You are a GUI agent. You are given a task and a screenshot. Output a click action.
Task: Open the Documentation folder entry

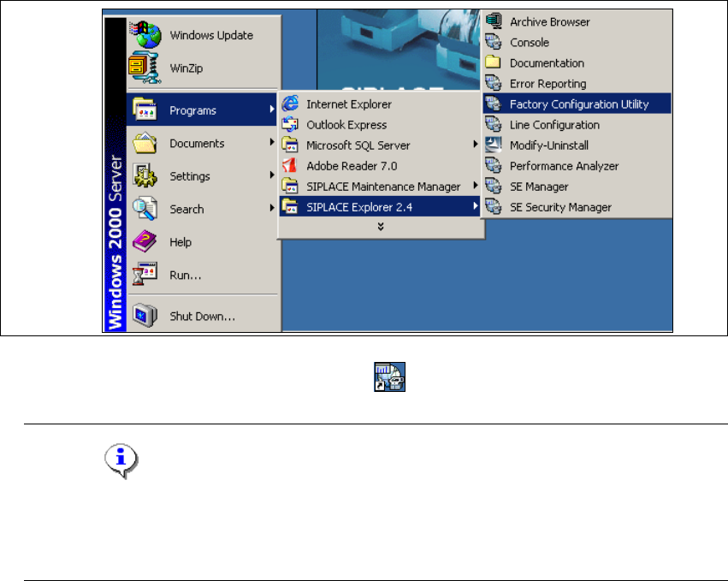point(577,62)
